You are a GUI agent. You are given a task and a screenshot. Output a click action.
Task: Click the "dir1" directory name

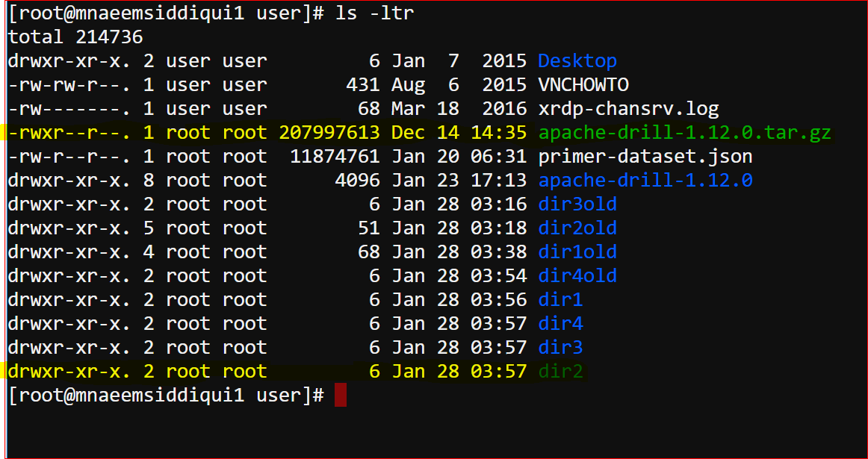pos(561,299)
